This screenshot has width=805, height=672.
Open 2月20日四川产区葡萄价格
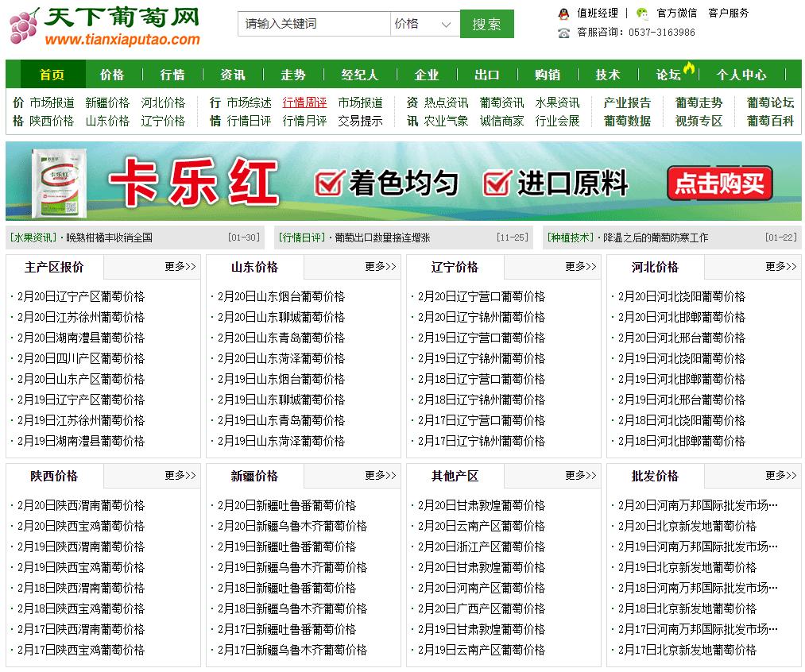(81, 358)
